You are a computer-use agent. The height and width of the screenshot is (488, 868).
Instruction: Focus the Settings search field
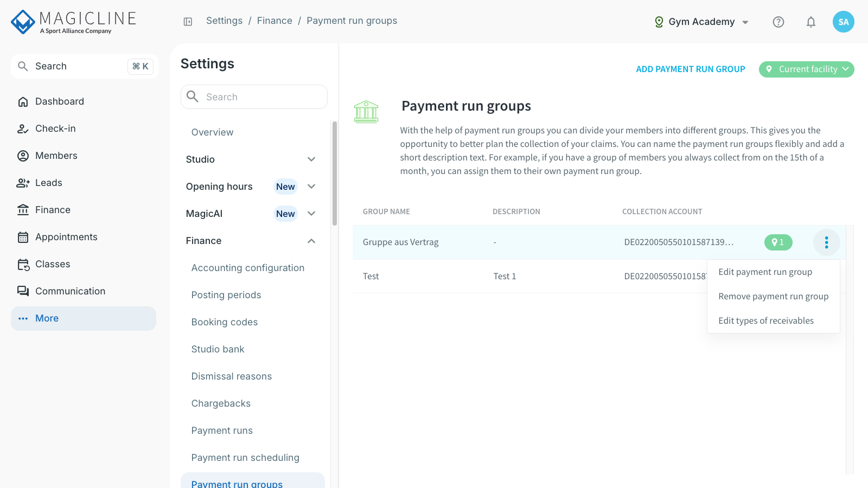(254, 97)
